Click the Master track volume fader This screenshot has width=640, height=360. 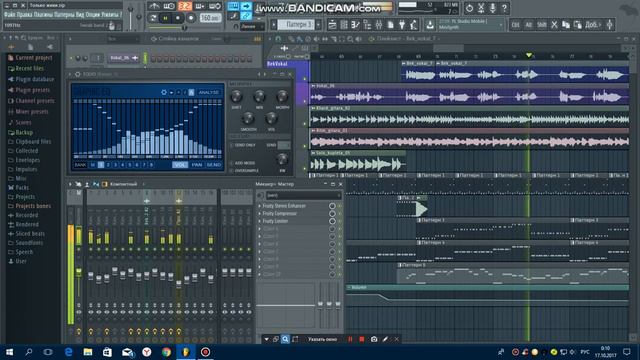[x=78, y=272]
